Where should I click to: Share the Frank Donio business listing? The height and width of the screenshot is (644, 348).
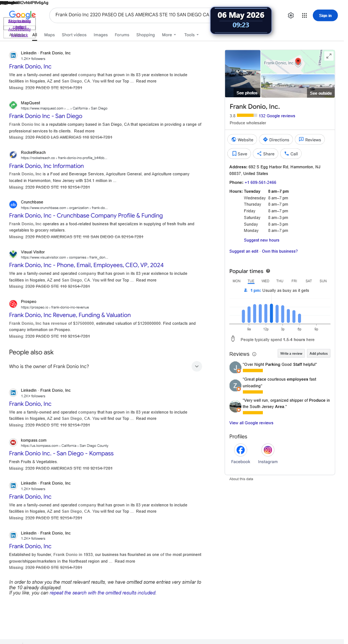(265, 154)
